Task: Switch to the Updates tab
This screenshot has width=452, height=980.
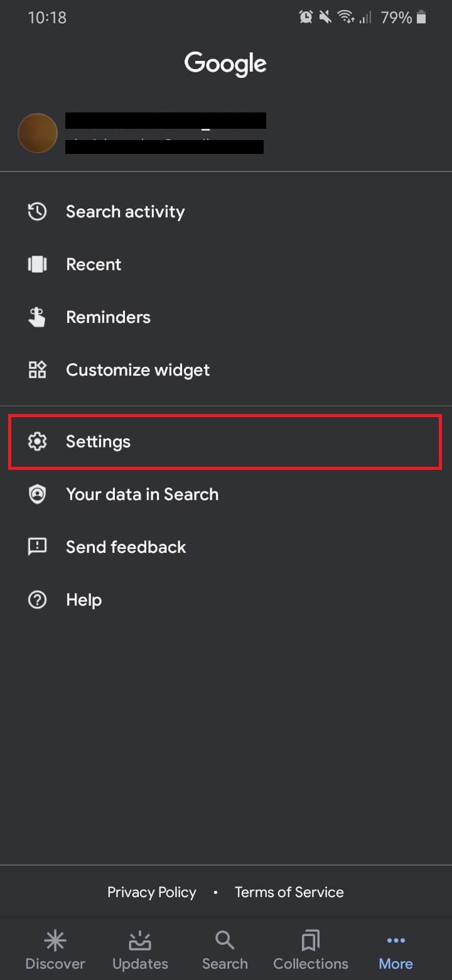Action: click(140, 951)
